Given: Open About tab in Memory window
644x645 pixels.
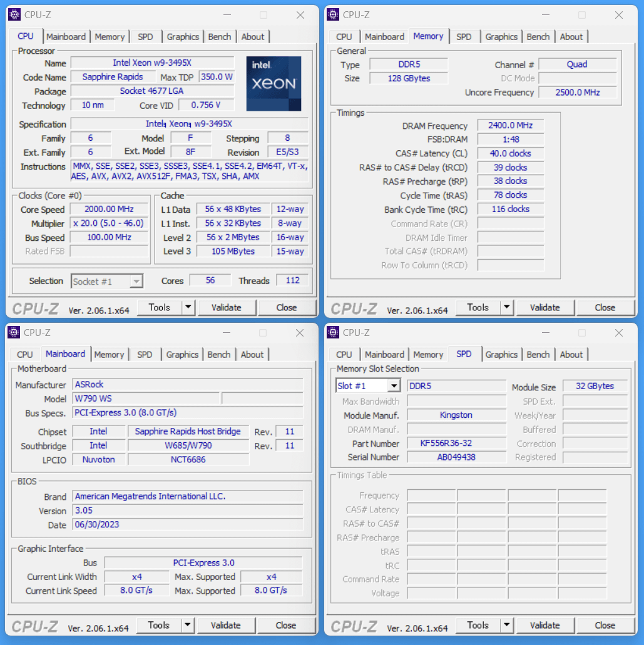Looking at the screenshot, I should [571, 37].
